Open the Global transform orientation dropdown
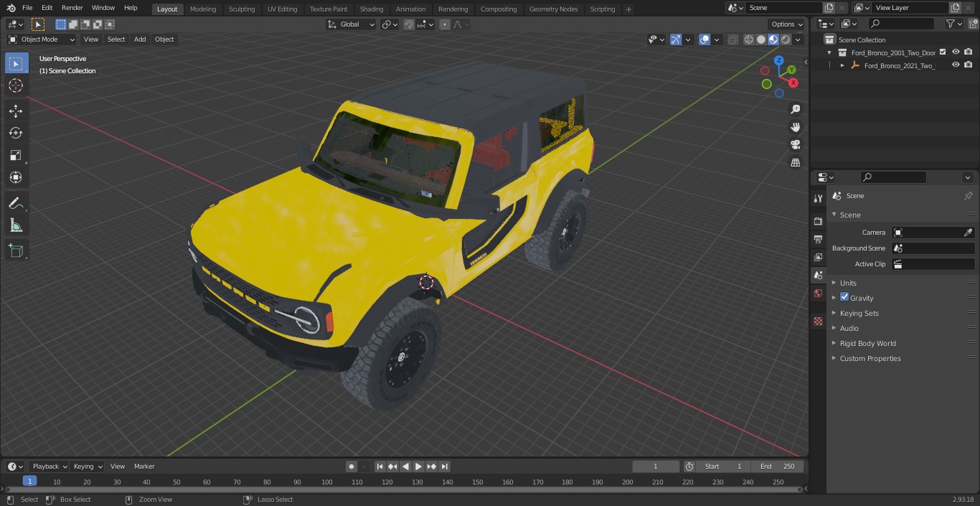The image size is (980, 506). 352,24
